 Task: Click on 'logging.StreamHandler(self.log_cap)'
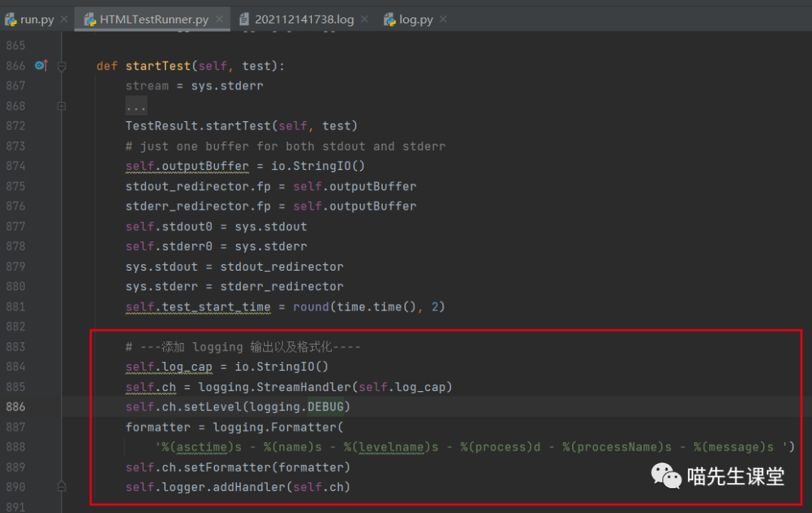pyautogui.click(x=326, y=387)
